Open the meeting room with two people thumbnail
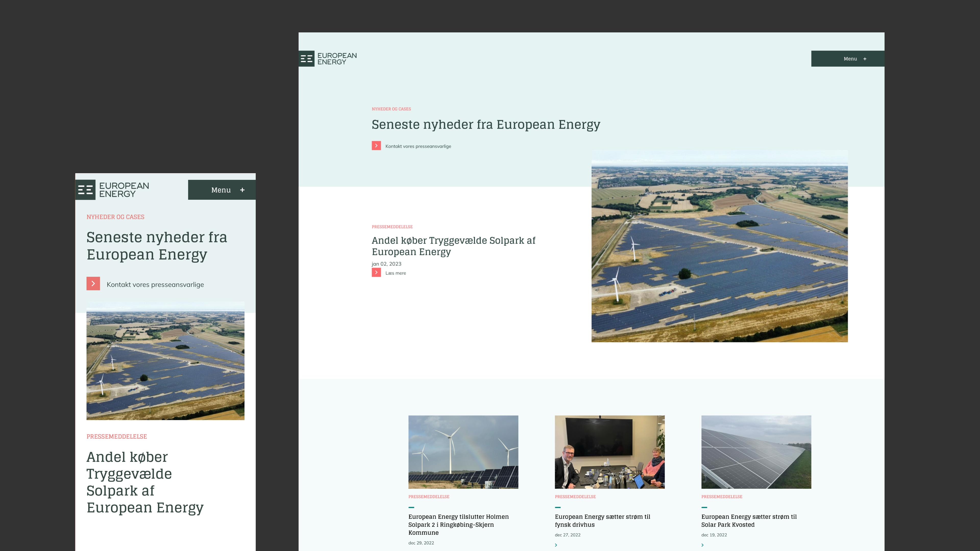 pos(610,452)
